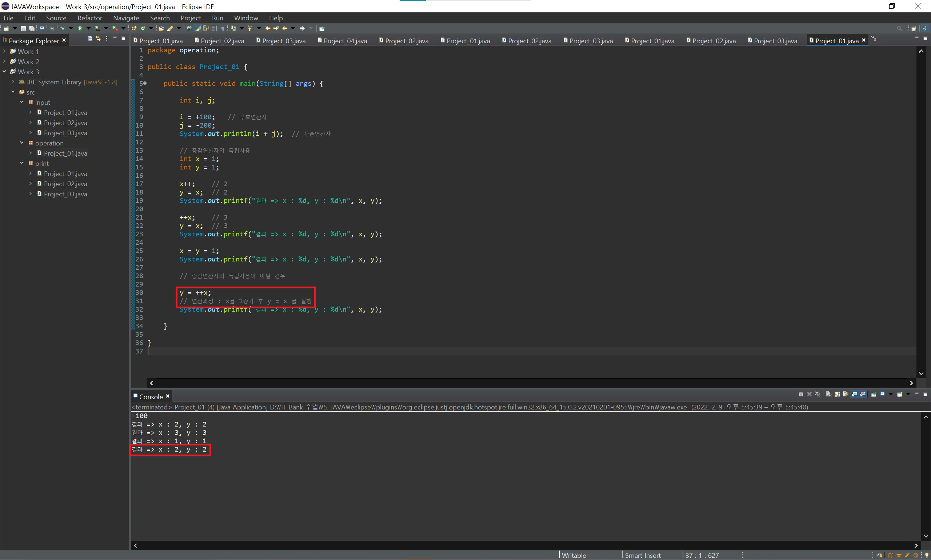Click the green Run button in toolbar
Image resolution: width=931 pixels, height=560 pixels.
[80, 28]
